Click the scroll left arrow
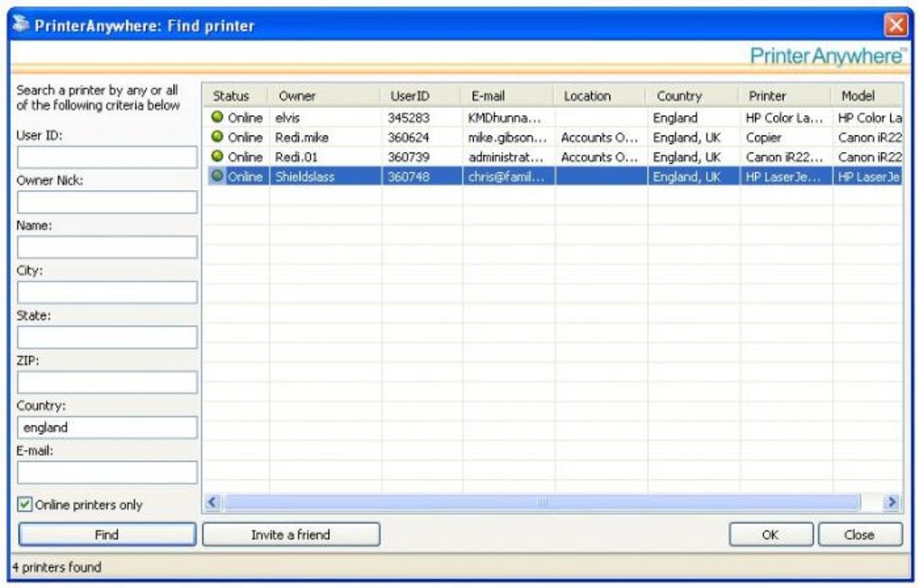The width and height of the screenshot is (919, 588). point(212,502)
